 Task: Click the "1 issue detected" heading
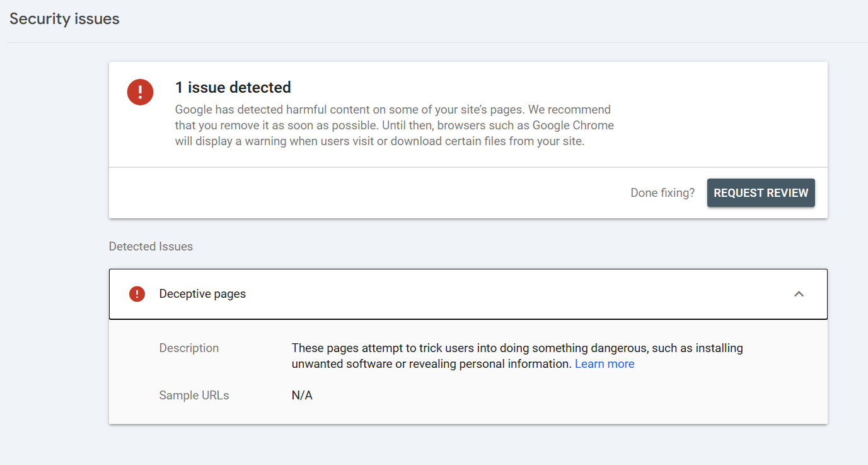pos(233,87)
